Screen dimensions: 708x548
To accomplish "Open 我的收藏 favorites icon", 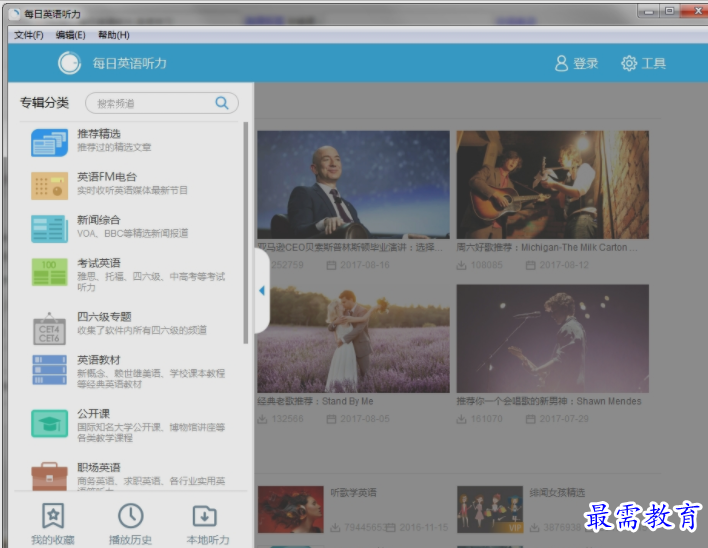I will coord(53,515).
